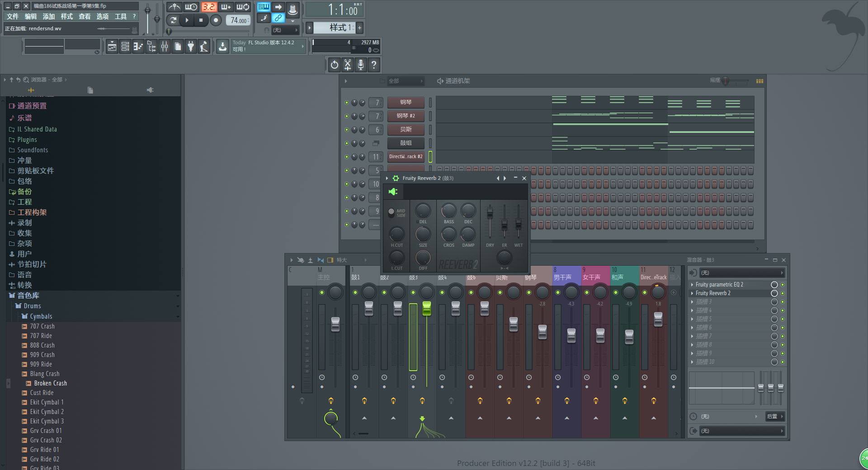The image size is (868, 470).
Task: Click the 鼓3 mixer track green fader
Action: click(x=427, y=308)
